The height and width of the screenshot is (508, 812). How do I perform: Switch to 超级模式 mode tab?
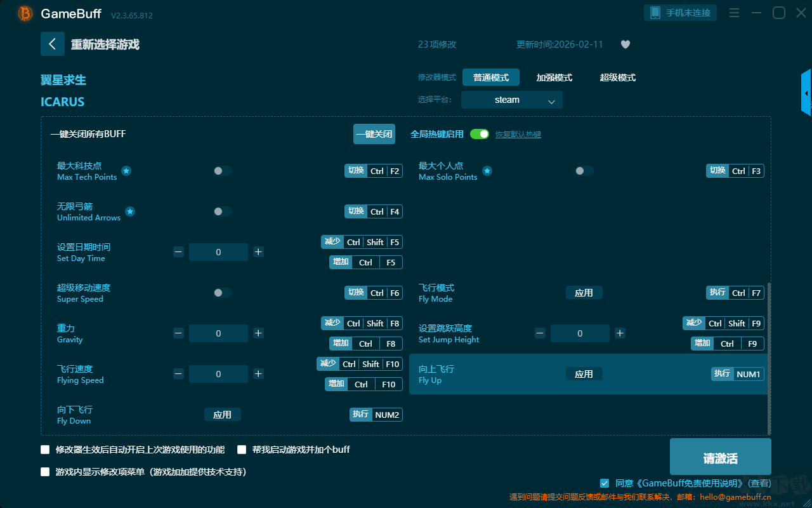[618, 77]
